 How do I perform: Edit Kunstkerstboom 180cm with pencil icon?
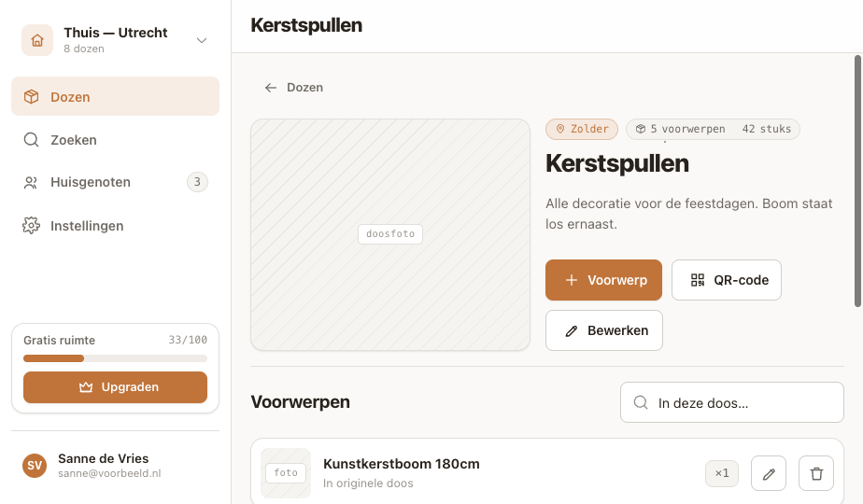click(769, 473)
